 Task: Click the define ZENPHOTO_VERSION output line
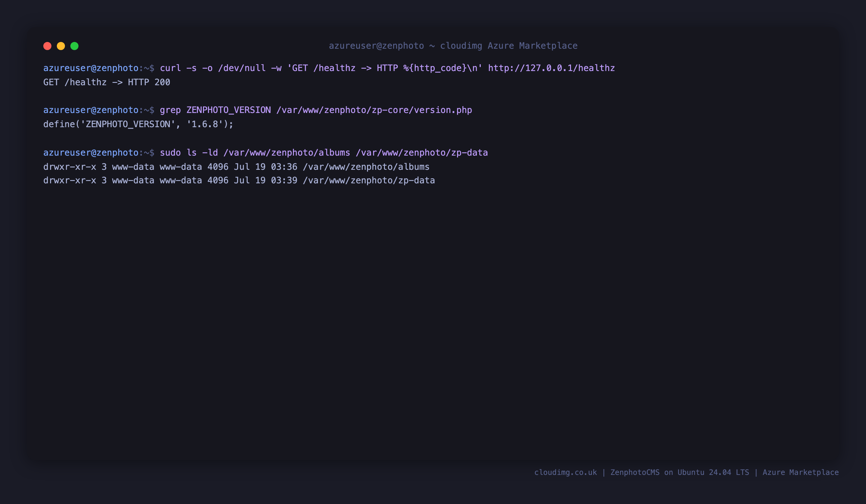(138, 124)
